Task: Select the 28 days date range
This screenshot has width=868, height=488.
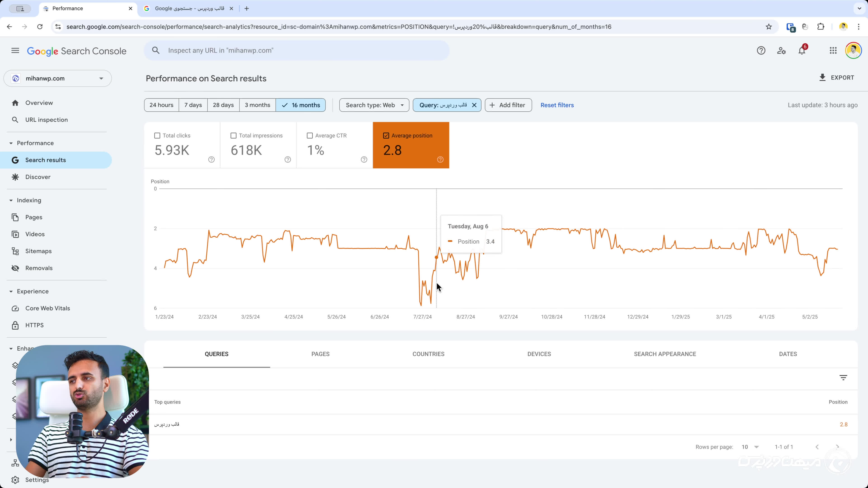Action: [223, 105]
